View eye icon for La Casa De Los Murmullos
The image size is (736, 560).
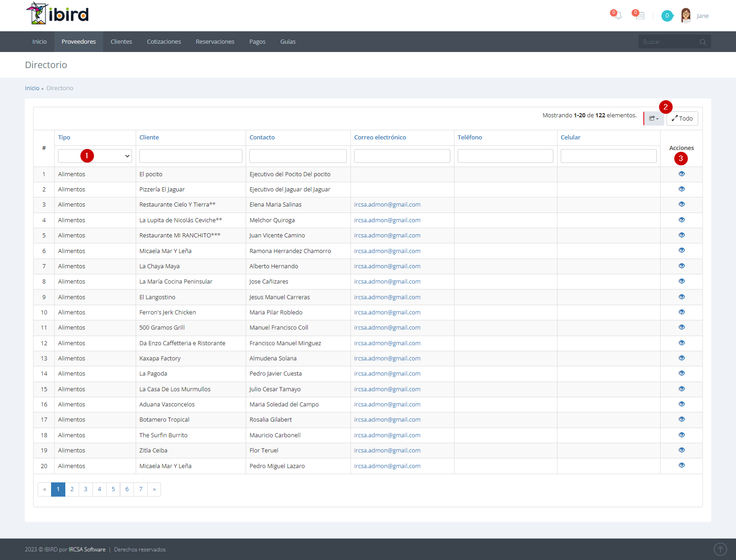pos(682,389)
